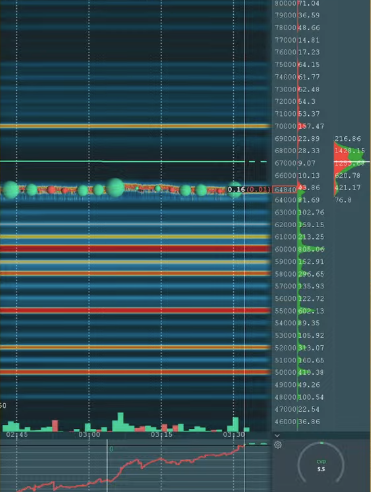Select the 48000 price level
Screen dimensions: 371x492
click(x=285, y=397)
